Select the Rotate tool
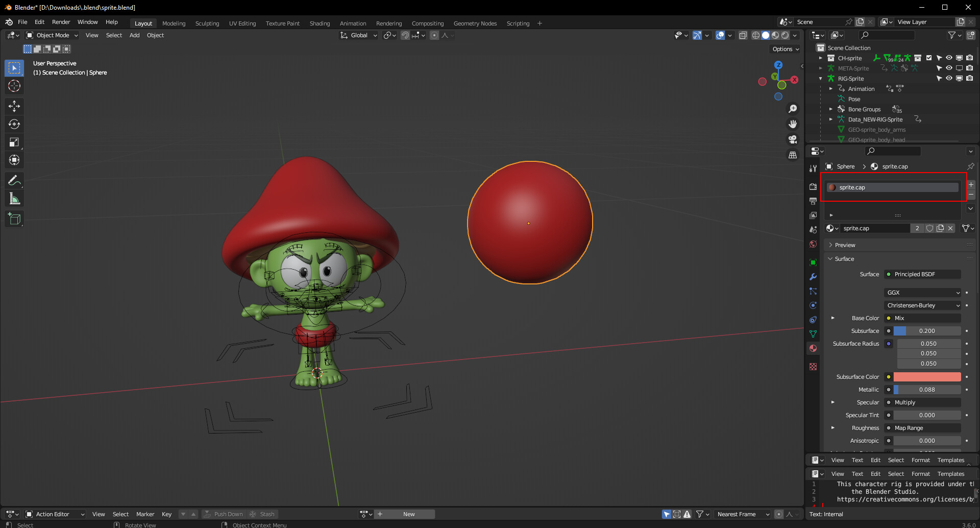The height and width of the screenshot is (528, 980). coord(14,124)
